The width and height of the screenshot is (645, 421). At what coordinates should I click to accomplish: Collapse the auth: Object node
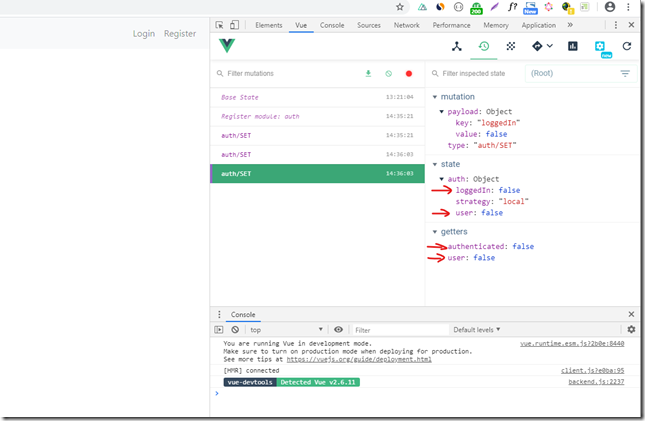pos(441,179)
